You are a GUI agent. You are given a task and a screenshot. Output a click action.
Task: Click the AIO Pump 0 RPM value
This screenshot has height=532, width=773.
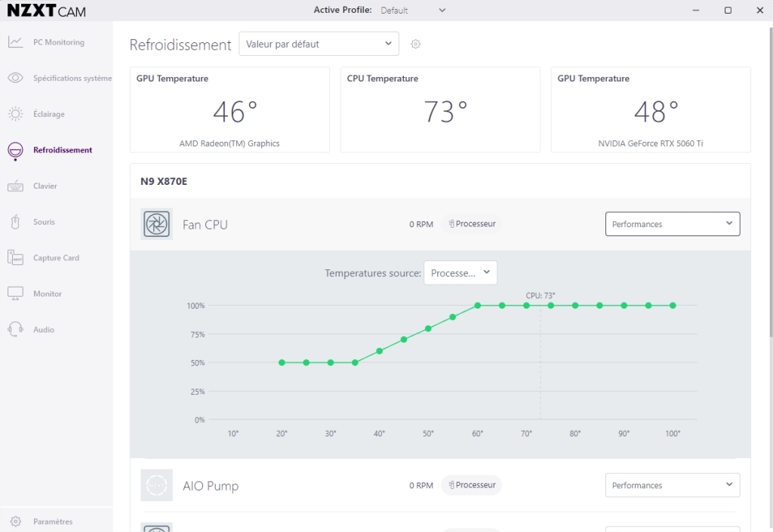point(421,485)
